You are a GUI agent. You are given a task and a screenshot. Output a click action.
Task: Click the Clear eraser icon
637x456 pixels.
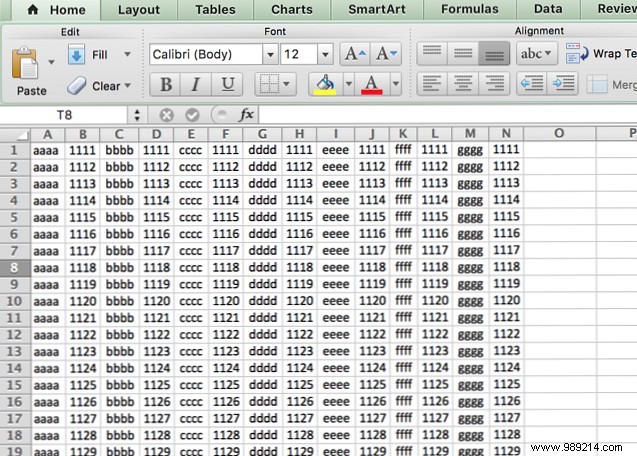click(x=76, y=85)
